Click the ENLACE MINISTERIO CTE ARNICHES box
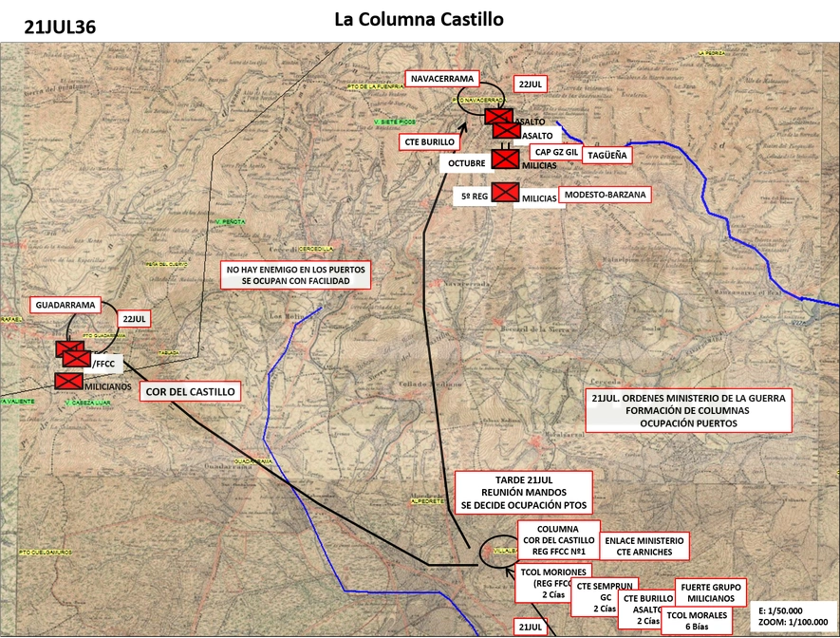 [644, 547]
